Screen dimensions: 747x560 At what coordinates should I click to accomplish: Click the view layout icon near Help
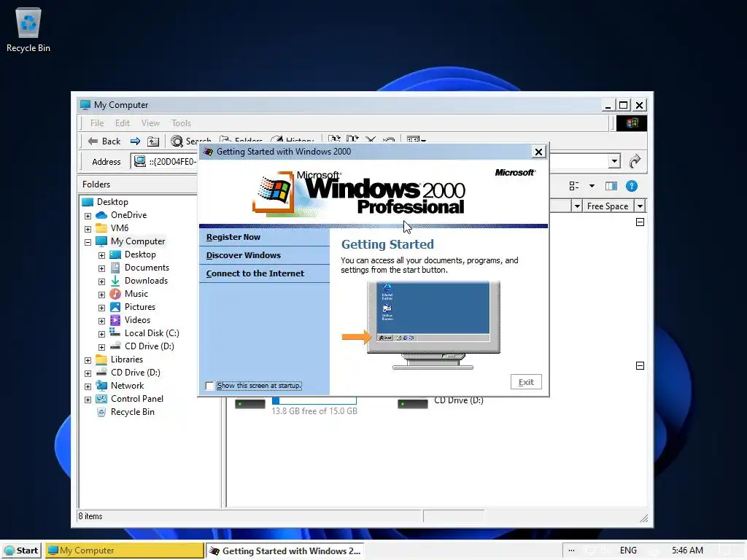click(574, 186)
